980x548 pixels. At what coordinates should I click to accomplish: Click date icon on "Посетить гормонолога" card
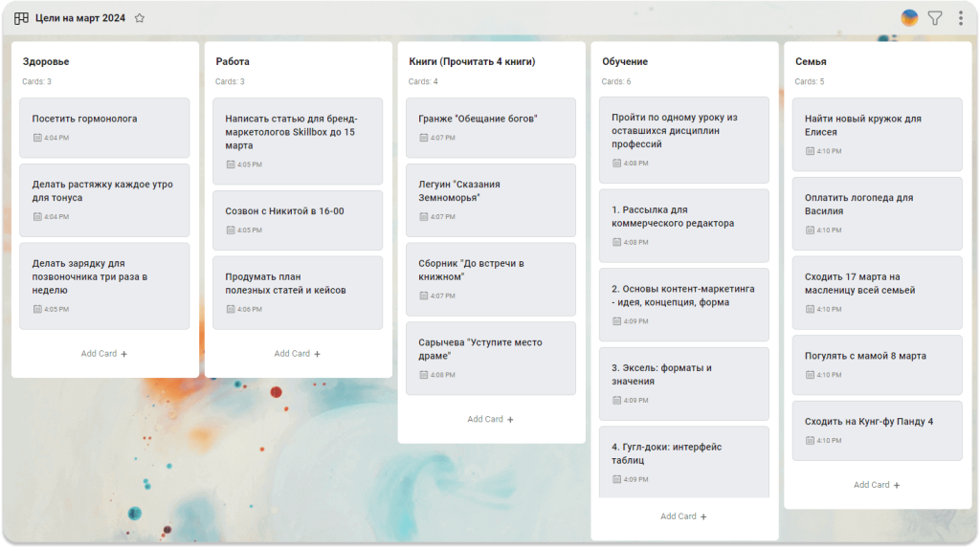pyautogui.click(x=37, y=138)
